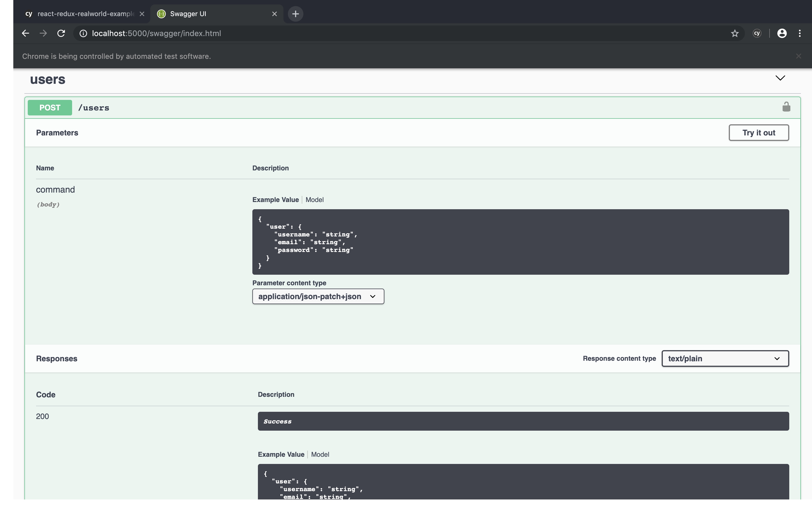View site information icon beside URL
The image size is (812, 515).
coord(83,33)
